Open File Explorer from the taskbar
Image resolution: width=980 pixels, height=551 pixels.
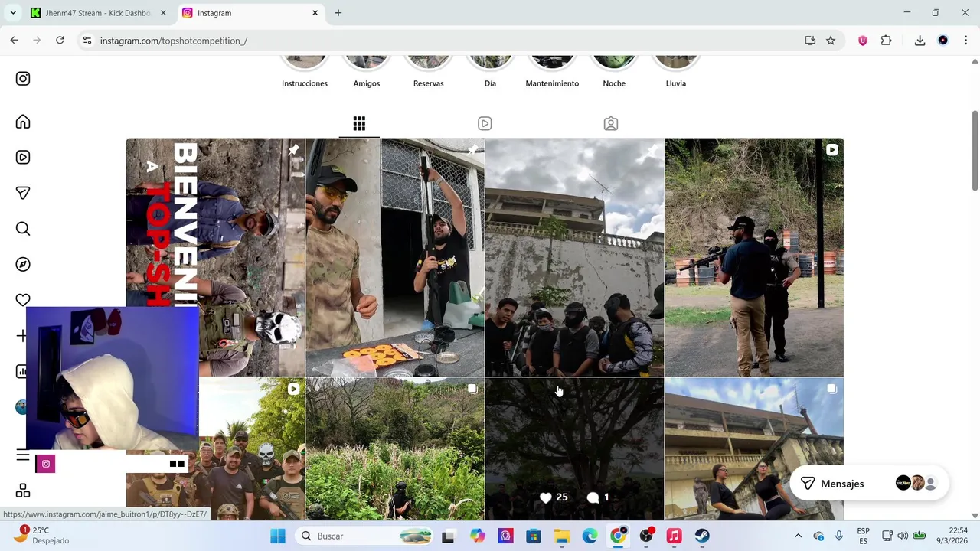[x=562, y=536]
